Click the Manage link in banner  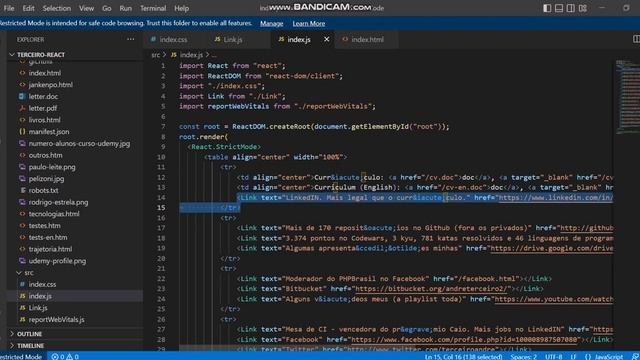271,23
